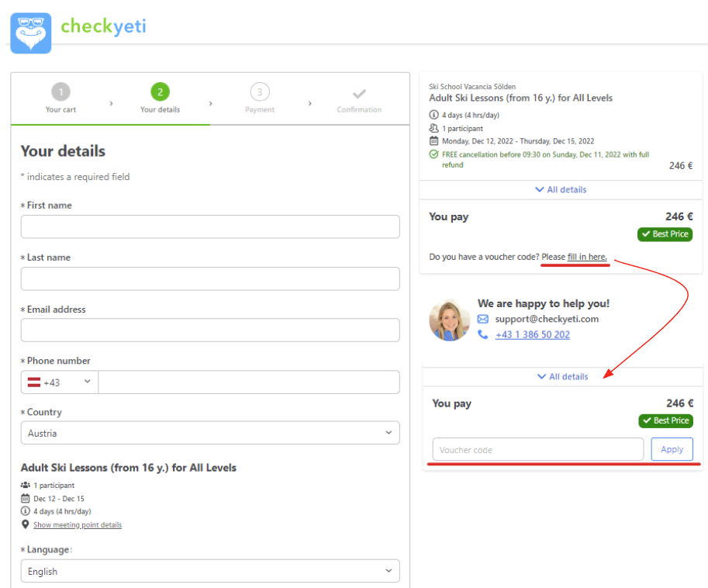The image size is (708, 588).
Task: Click the info icon in the order summary duration row
Action: 433,115
